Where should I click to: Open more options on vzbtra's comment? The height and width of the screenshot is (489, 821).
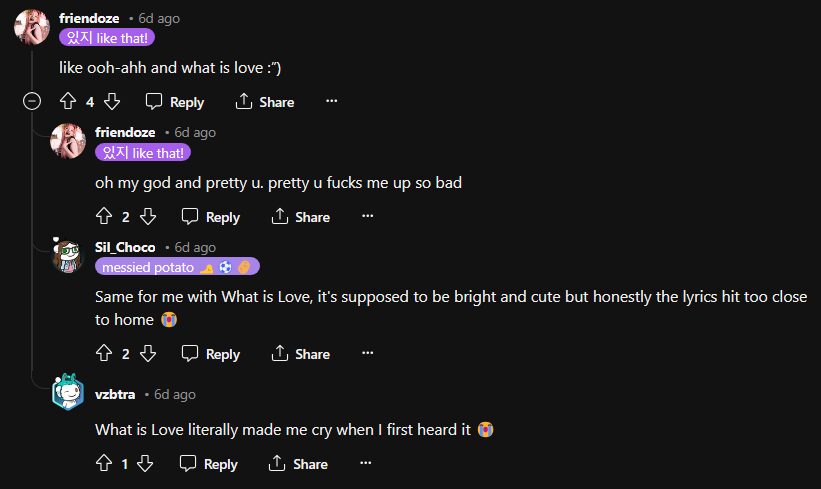pos(366,463)
